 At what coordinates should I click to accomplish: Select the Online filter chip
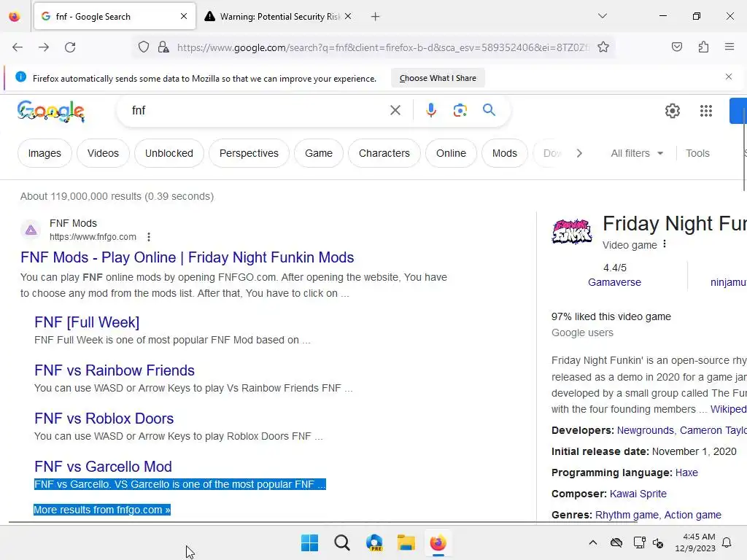(451, 153)
